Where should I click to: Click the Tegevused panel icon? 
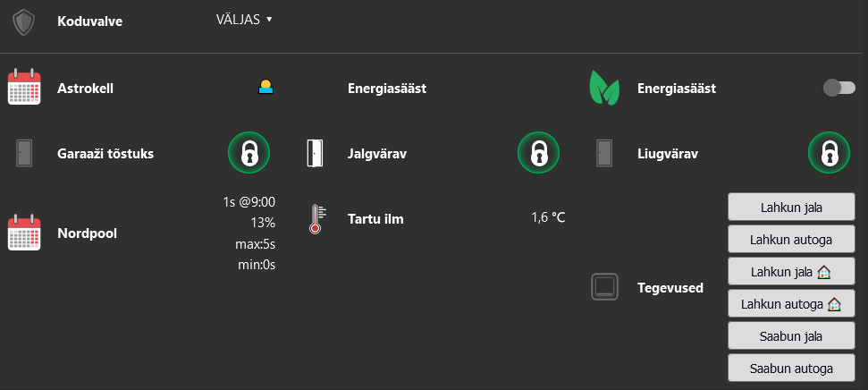tap(604, 287)
